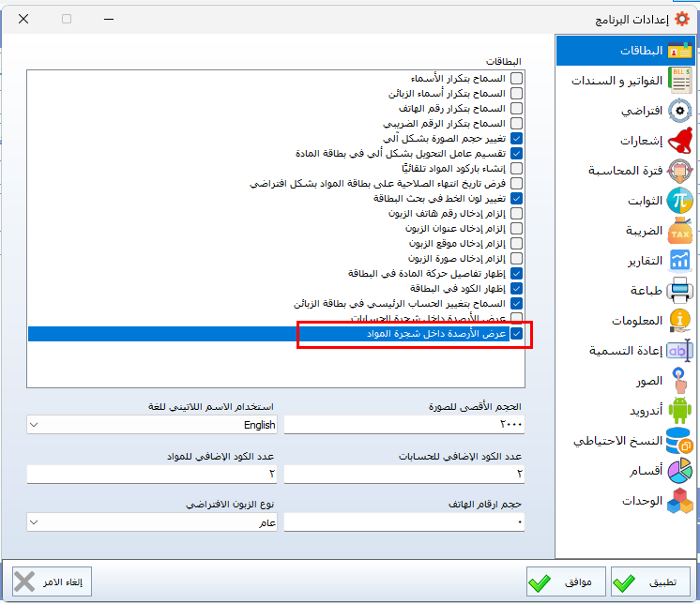
Task: Open the فترة المحاسبة section
Action: click(625, 171)
